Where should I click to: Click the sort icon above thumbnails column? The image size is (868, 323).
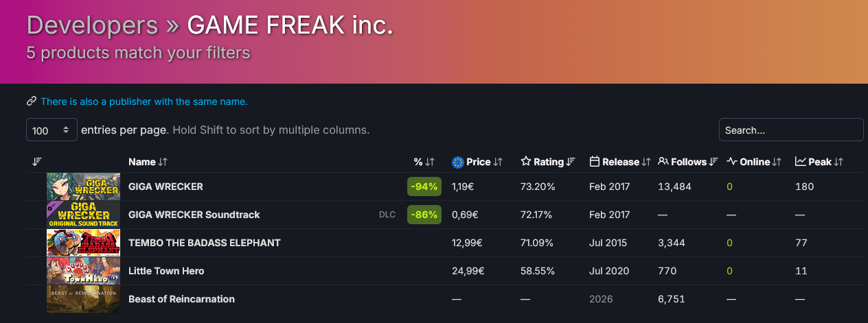coord(37,162)
